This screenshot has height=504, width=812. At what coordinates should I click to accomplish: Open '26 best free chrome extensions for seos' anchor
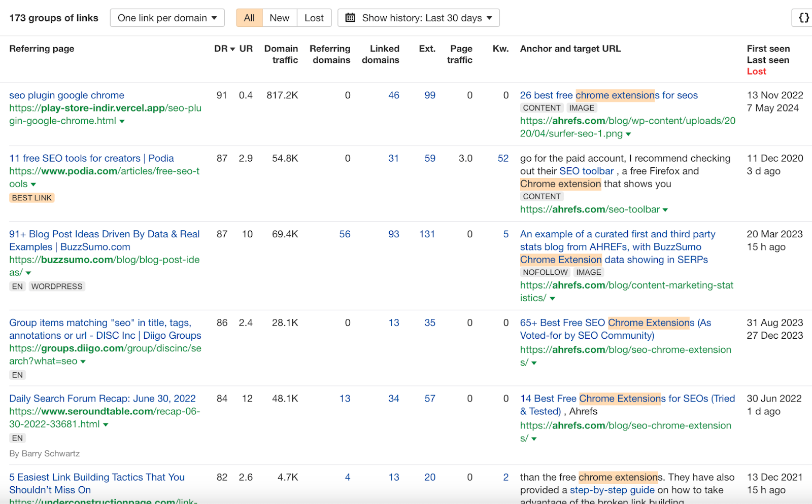pyautogui.click(x=609, y=95)
